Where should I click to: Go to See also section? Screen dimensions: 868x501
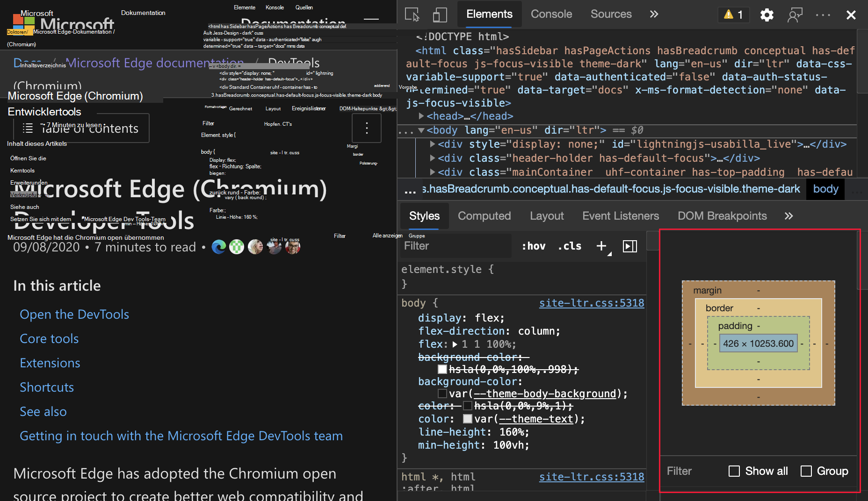click(43, 412)
